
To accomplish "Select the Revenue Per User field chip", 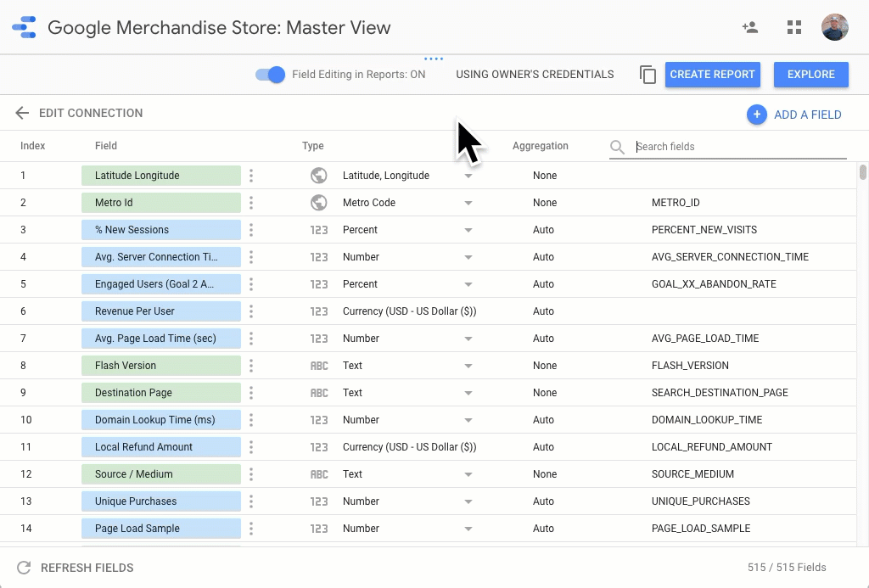I will (x=161, y=311).
